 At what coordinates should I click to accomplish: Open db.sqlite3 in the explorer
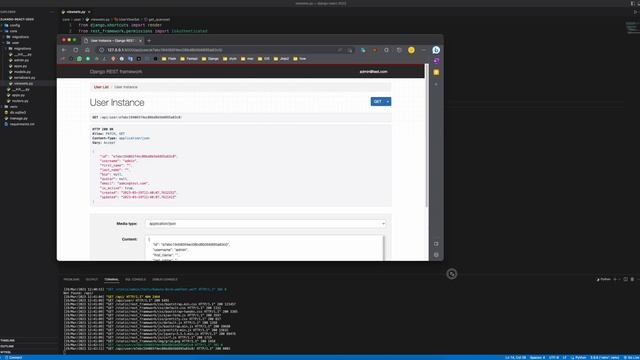coord(18,112)
